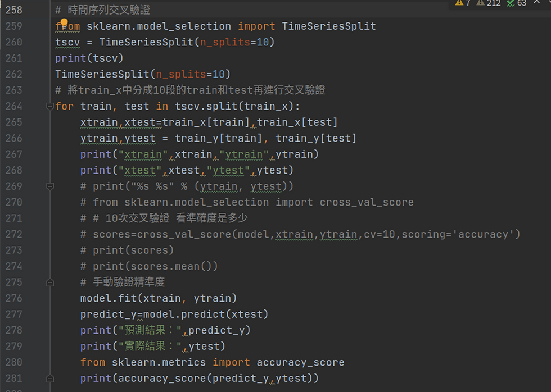
Task: Click 'cross_val_score' on line 270
Action: [x=367, y=202]
